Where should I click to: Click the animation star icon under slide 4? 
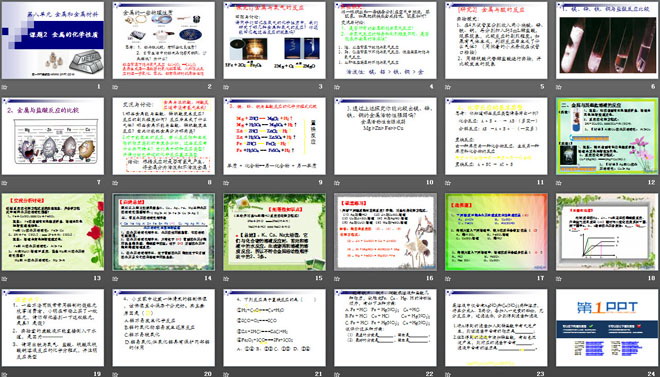click(337, 87)
